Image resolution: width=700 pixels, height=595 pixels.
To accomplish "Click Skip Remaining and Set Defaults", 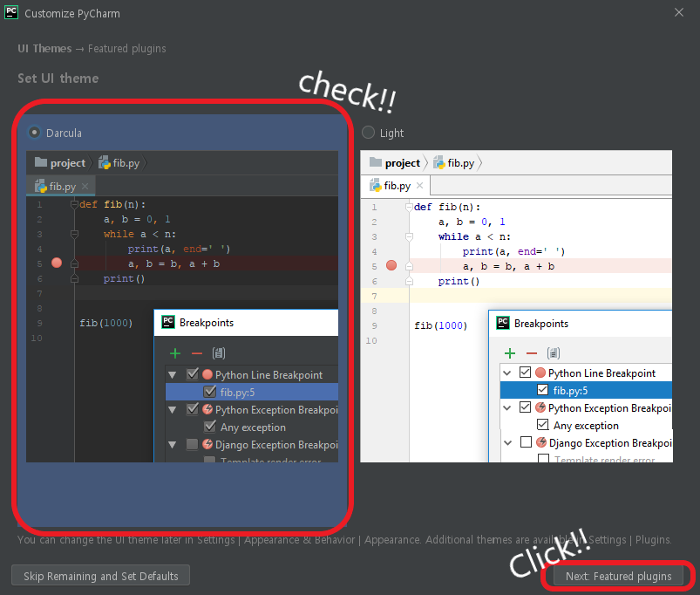I will [x=100, y=576].
